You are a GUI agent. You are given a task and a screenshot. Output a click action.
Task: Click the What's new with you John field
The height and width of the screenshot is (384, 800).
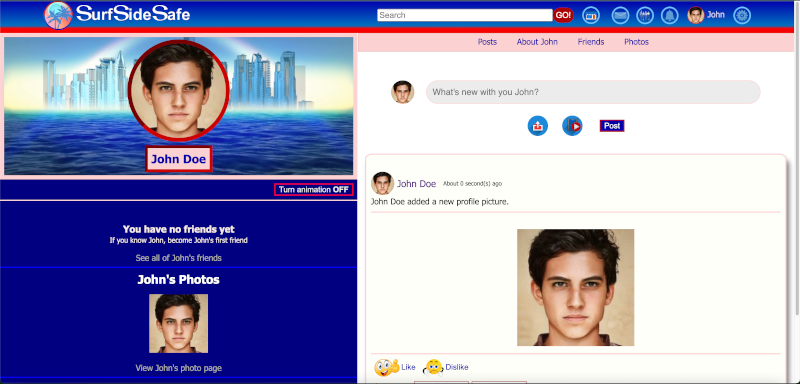593,92
